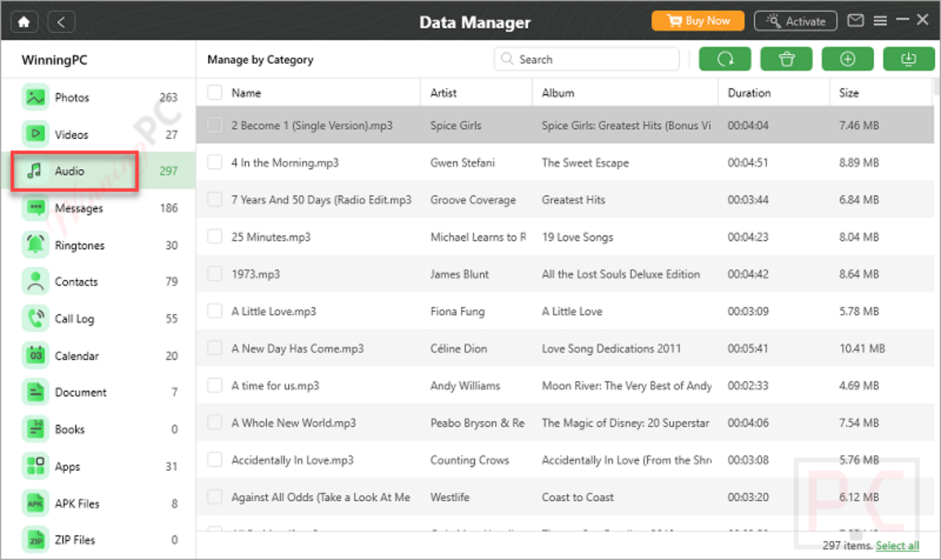Click into the Search field
Viewport: 941px width, 560px height.
click(587, 59)
